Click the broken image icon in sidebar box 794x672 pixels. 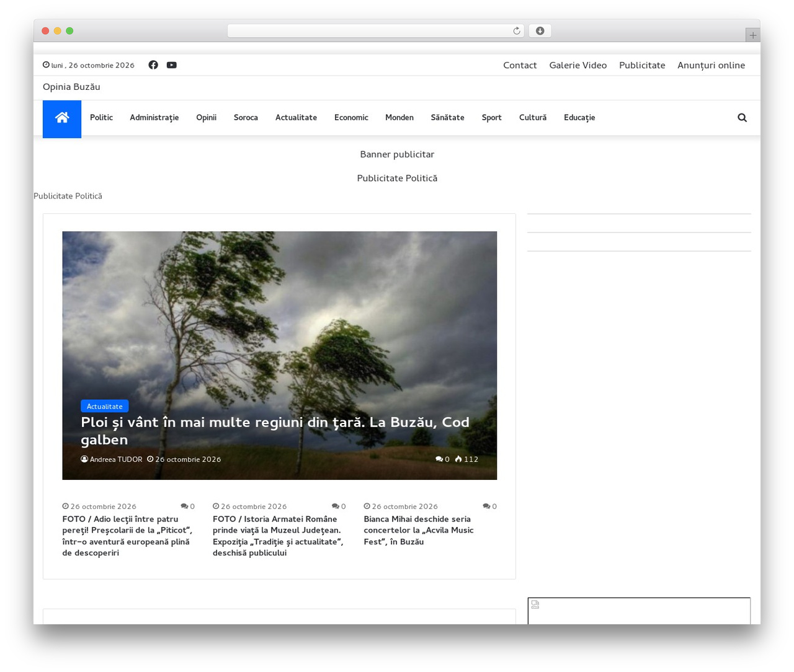point(535,604)
